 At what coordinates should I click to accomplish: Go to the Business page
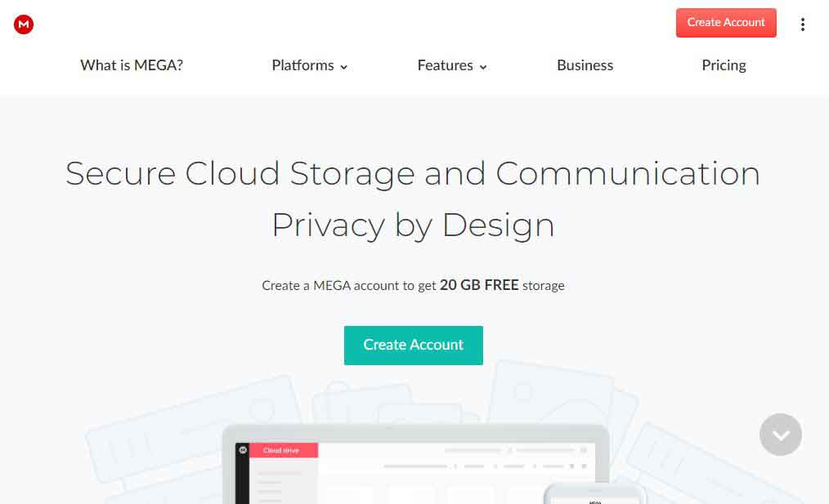[x=585, y=65]
